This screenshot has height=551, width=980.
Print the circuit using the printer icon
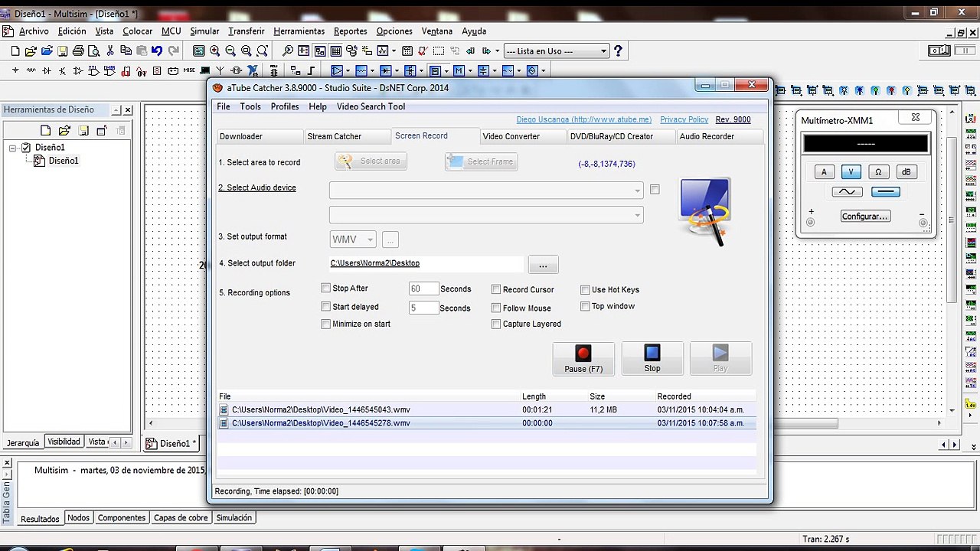[78, 51]
